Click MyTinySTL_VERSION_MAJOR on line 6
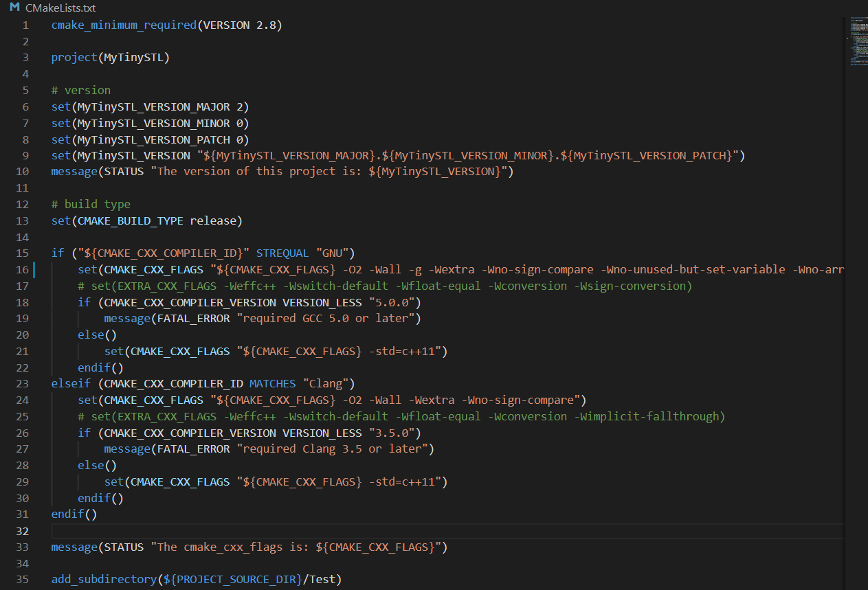Screen dimensions: 868x590 (153, 107)
